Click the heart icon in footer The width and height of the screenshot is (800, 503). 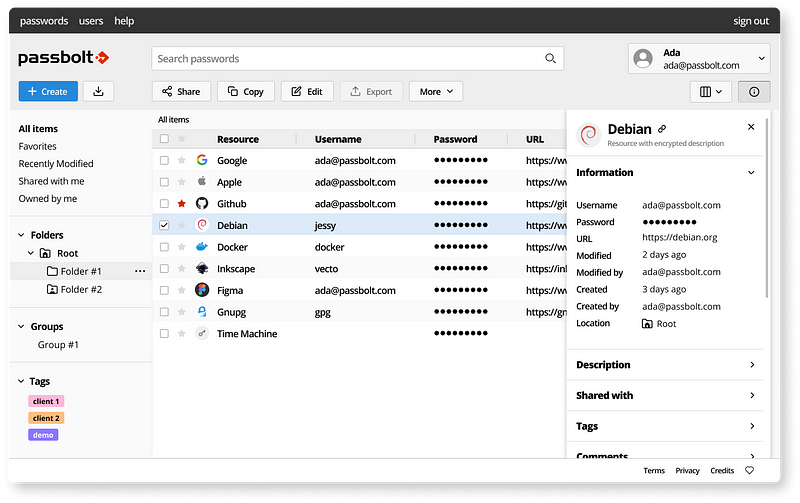pyautogui.click(x=749, y=470)
